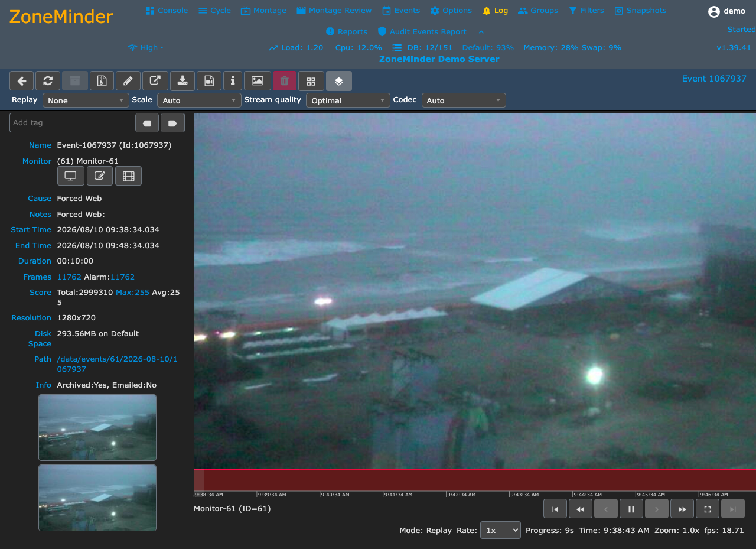This screenshot has height=549, width=756.
Task: Delete this event with trash icon
Action: [284, 81]
